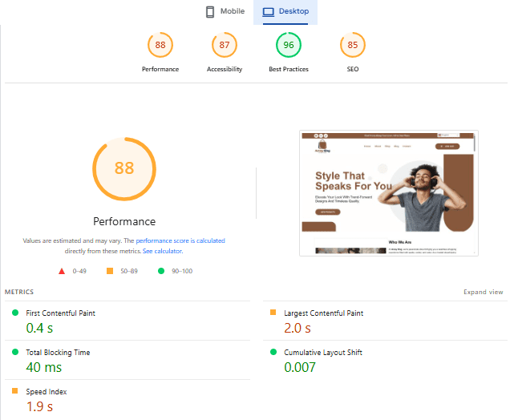Jump to SEO score gauge 85
Viewport: 510px width, 420px height.
pyautogui.click(x=353, y=45)
